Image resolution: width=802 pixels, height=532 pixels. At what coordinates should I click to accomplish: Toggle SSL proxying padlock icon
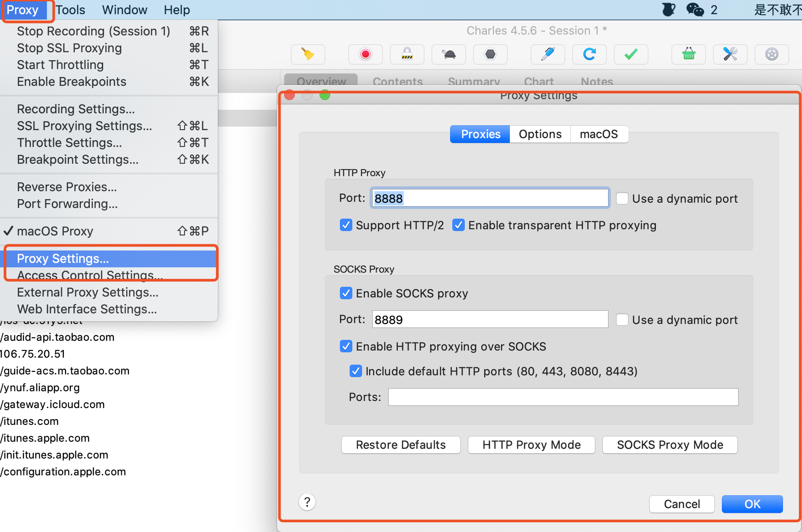[407, 54]
